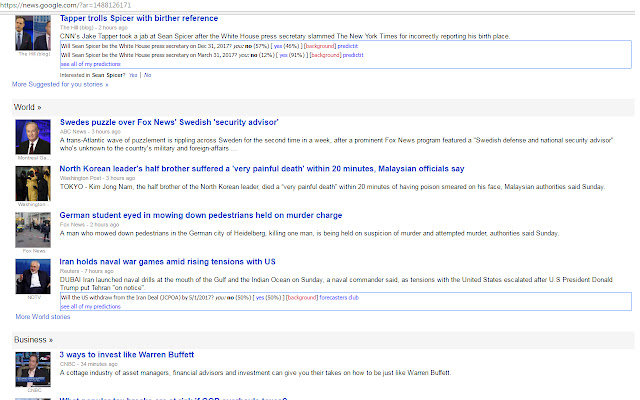Viewport: 640px width, 400px height.
Task: Open the headline '3 ways to invest like Warren Buffett'
Action: tap(127, 355)
